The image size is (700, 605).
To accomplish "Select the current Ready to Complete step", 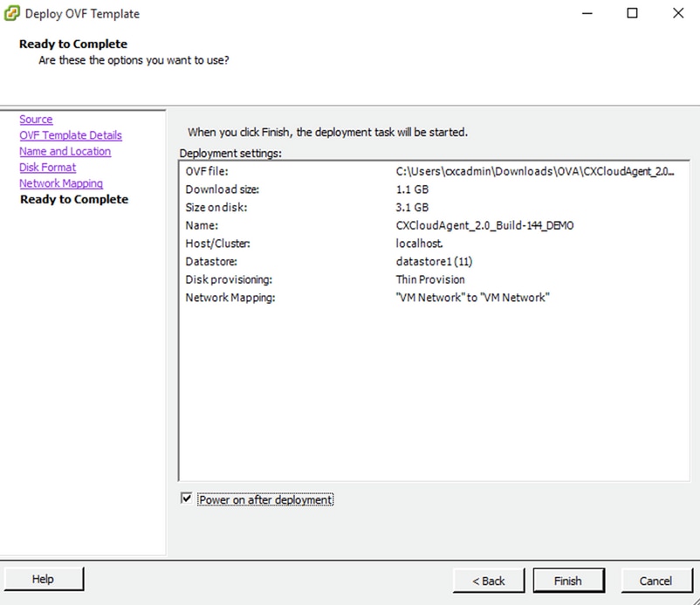I will tap(74, 199).
